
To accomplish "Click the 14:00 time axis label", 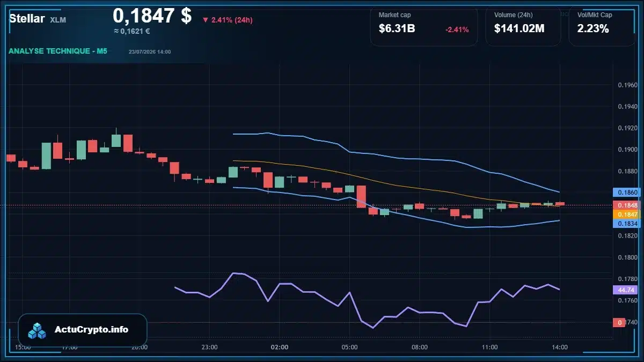I will point(560,347).
